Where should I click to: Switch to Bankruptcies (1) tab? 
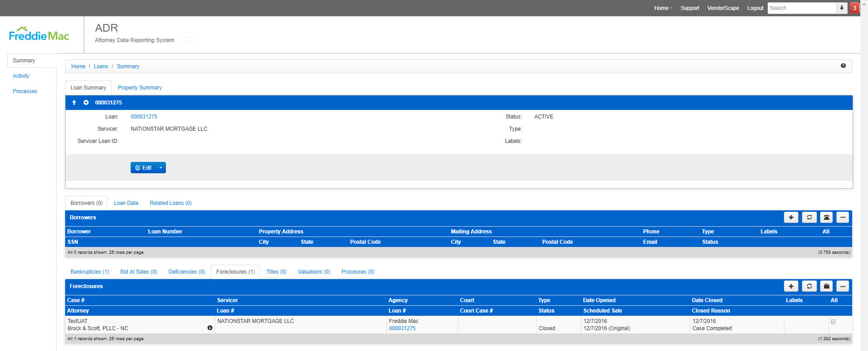pos(90,272)
